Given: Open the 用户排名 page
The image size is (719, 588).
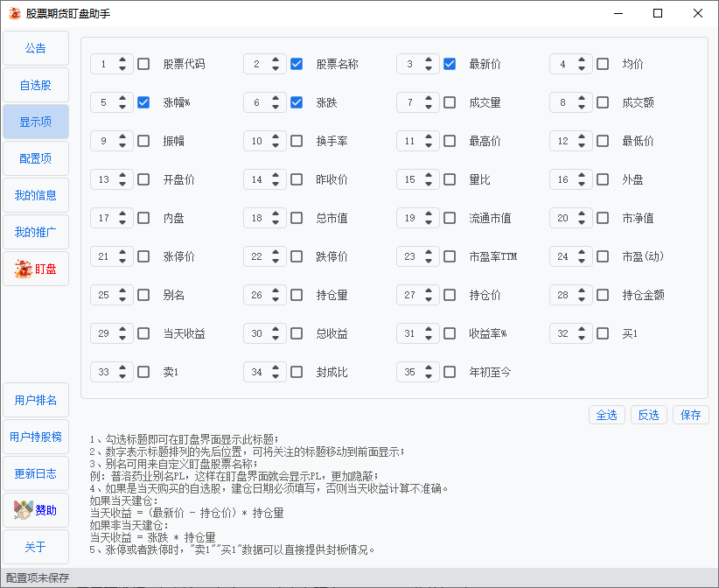Looking at the screenshot, I should pyautogui.click(x=36, y=400).
